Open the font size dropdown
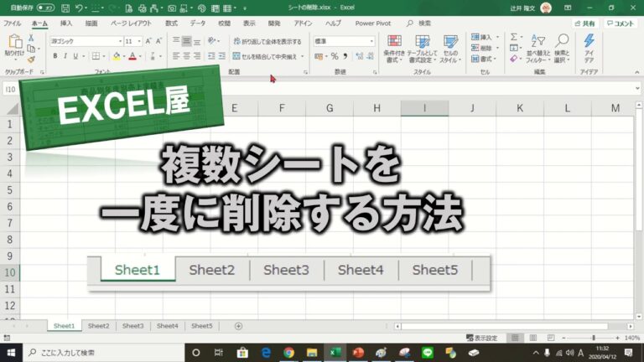 click(x=139, y=41)
